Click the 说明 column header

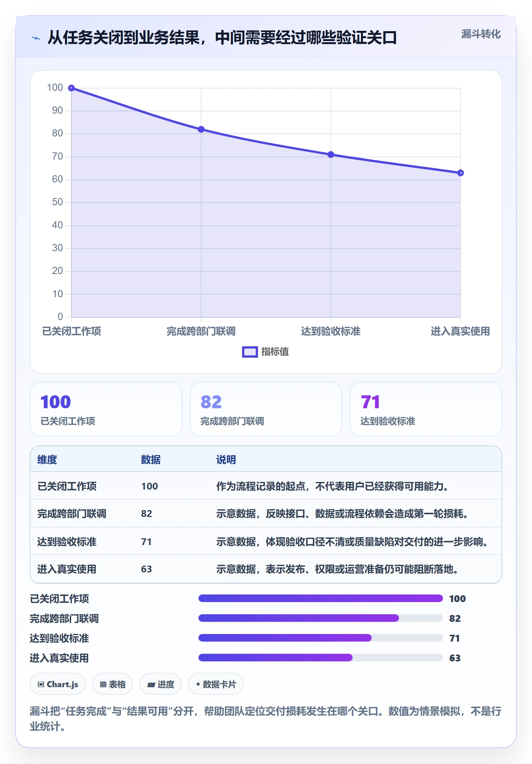click(x=226, y=460)
